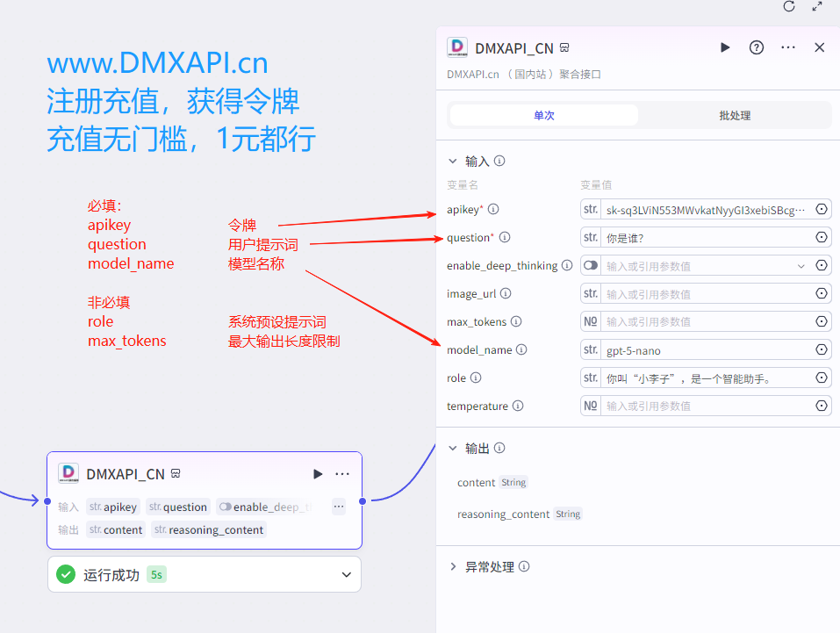The image size is (840, 633).
Task: Click str. type selector in model_name row
Action: (591, 349)
